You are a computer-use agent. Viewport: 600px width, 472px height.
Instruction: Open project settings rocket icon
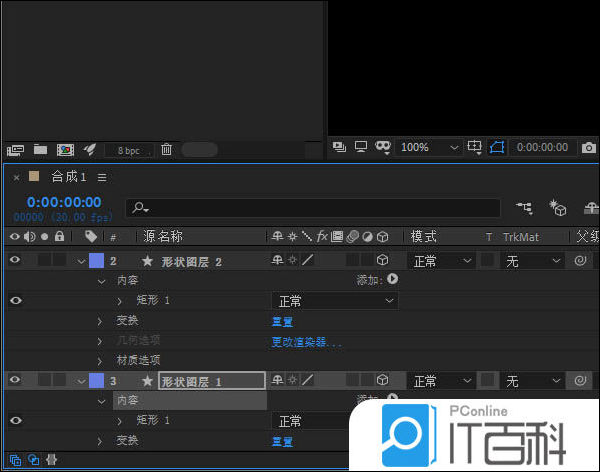click(90, 149)
